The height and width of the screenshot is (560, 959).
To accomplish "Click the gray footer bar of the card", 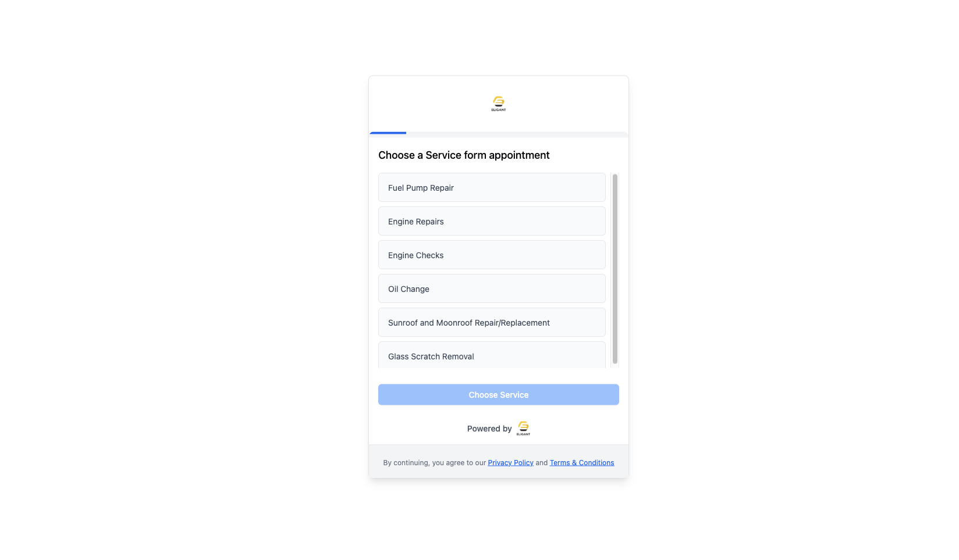I will click(498, 461).
